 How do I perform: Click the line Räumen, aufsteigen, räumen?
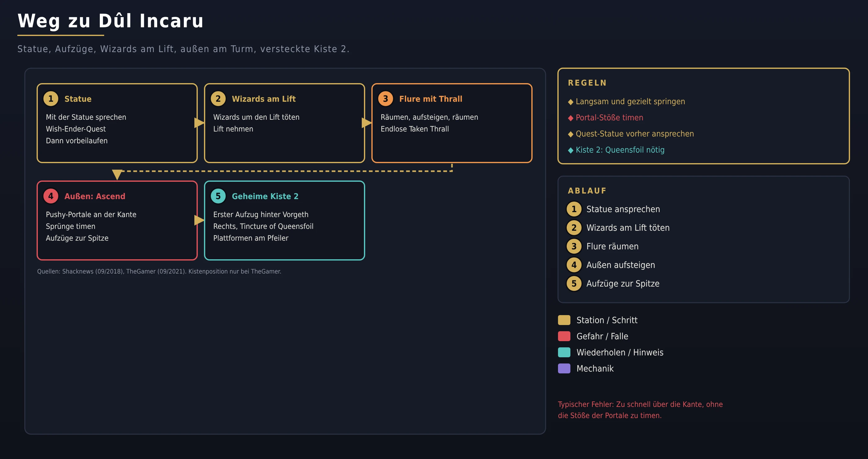tap(429, 117)
